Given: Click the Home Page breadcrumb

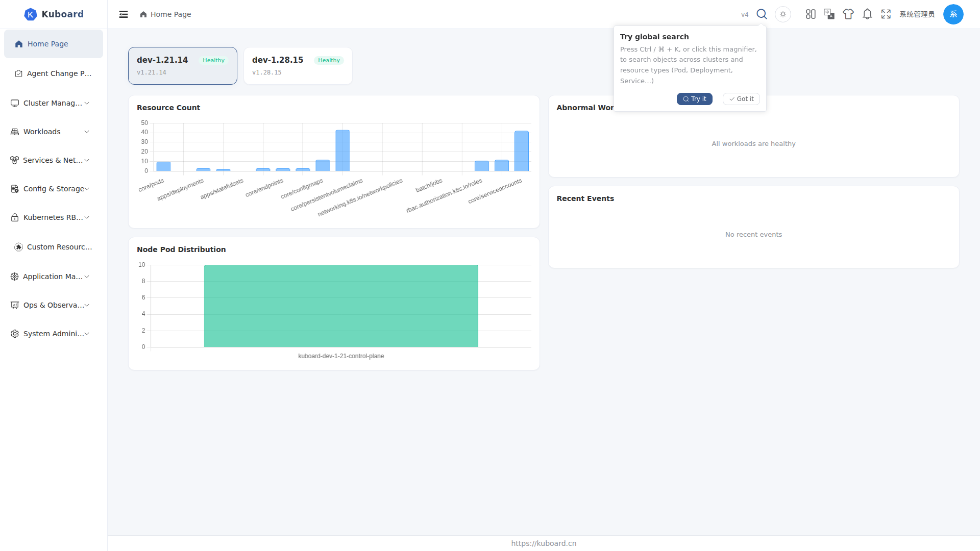Looking at the screenshot, I should (x=165, y=14).
